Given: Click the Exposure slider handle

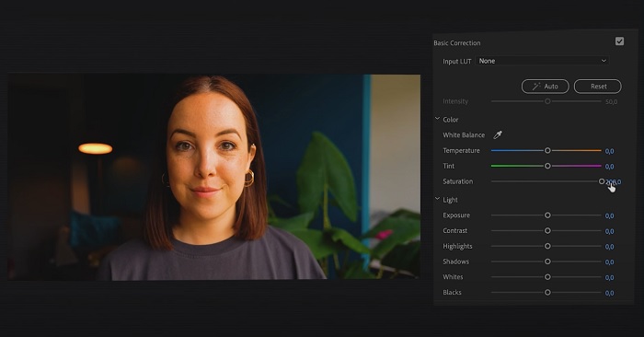Looking at the screenshot, I should [x=547, y=215].
